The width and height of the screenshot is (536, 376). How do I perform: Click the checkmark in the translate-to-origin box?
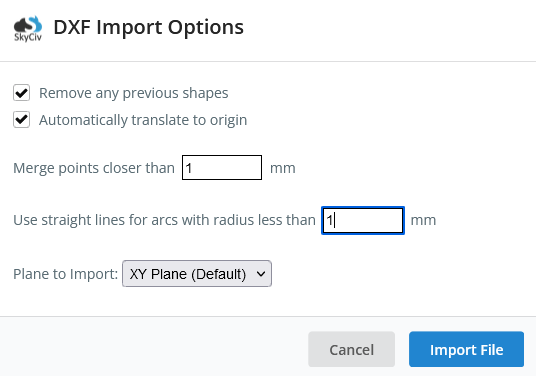point(22,119)
